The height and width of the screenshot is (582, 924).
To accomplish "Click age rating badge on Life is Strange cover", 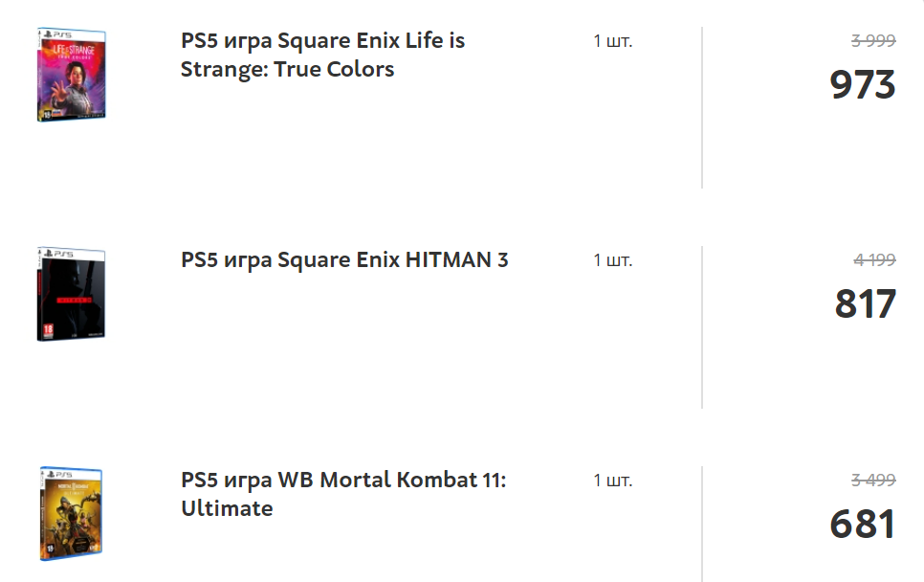I will [x=46, y=114].
